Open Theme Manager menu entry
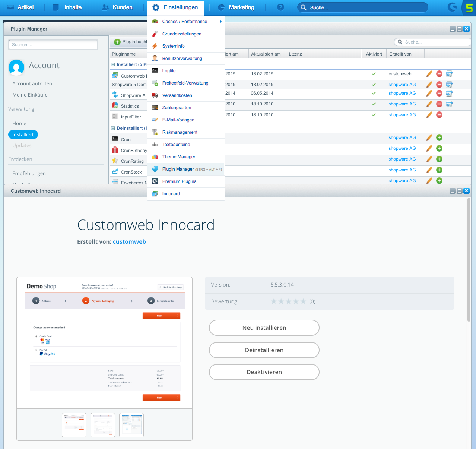This screenshot has width=476, height=449. pyautogui.click(x=186, y=157)
